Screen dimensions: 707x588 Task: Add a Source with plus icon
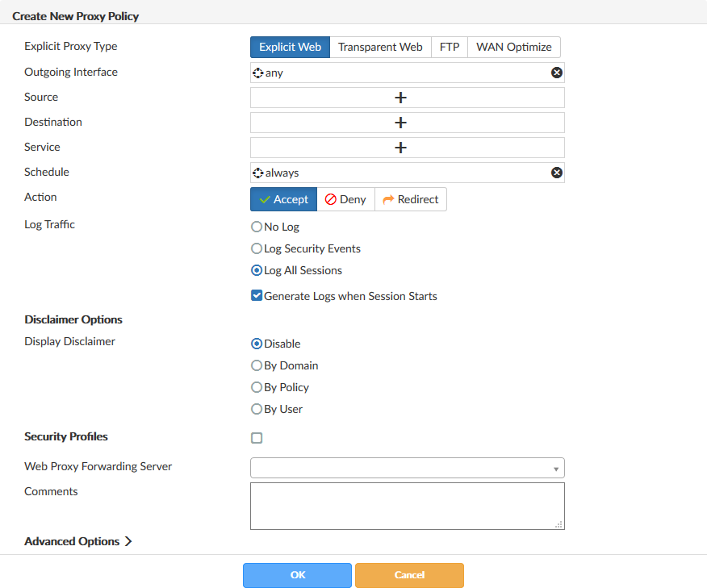(x=400, y=98)
